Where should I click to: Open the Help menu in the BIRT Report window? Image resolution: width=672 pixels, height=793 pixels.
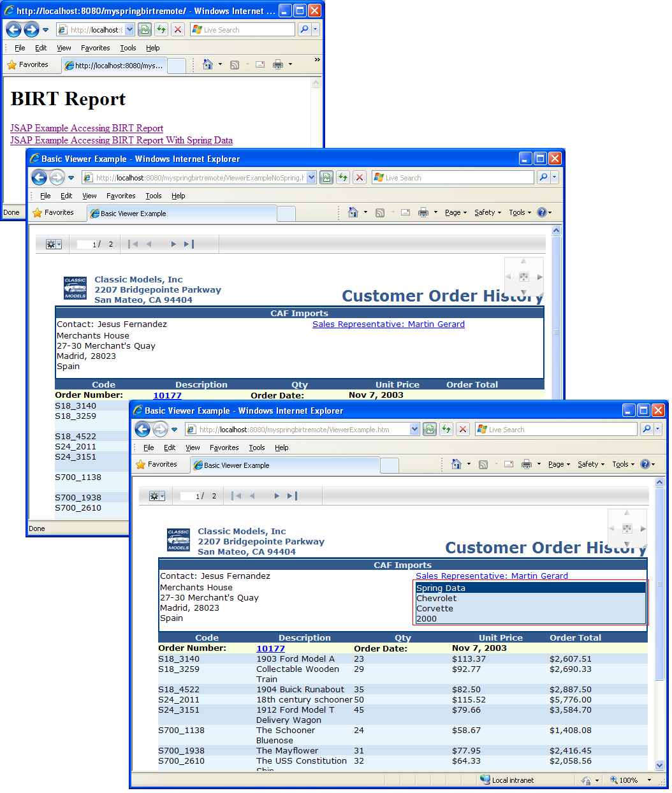(153, 48)
